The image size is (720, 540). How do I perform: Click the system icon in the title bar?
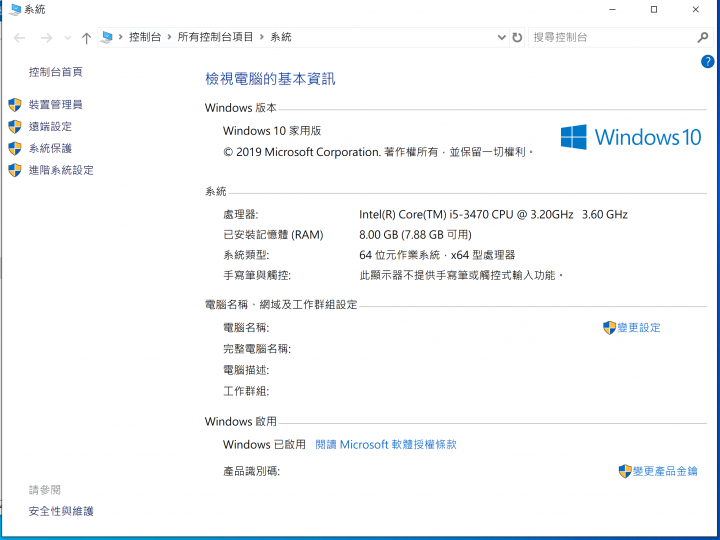pos(15,10)
